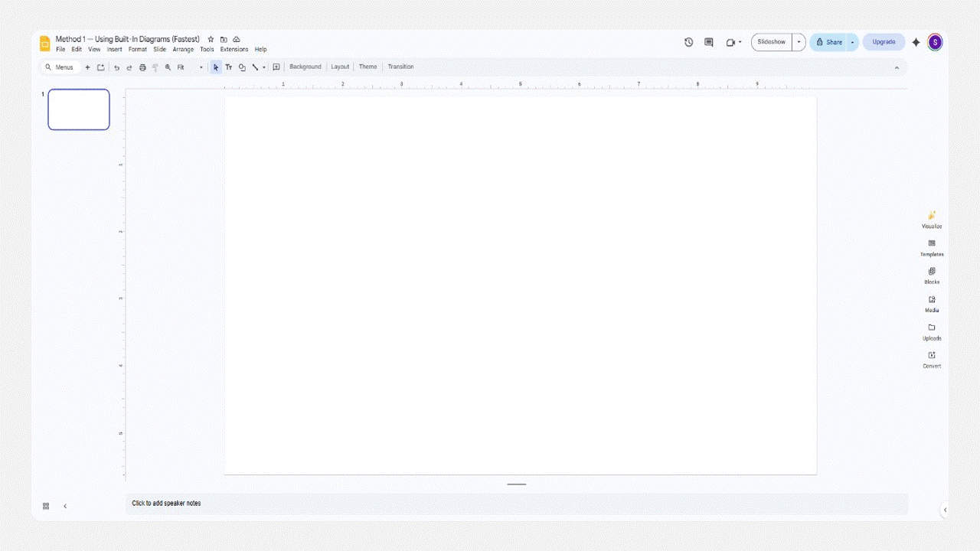This screenshot has width=980, height=551.
Task: Open version history clock icon
Action: 689,42
